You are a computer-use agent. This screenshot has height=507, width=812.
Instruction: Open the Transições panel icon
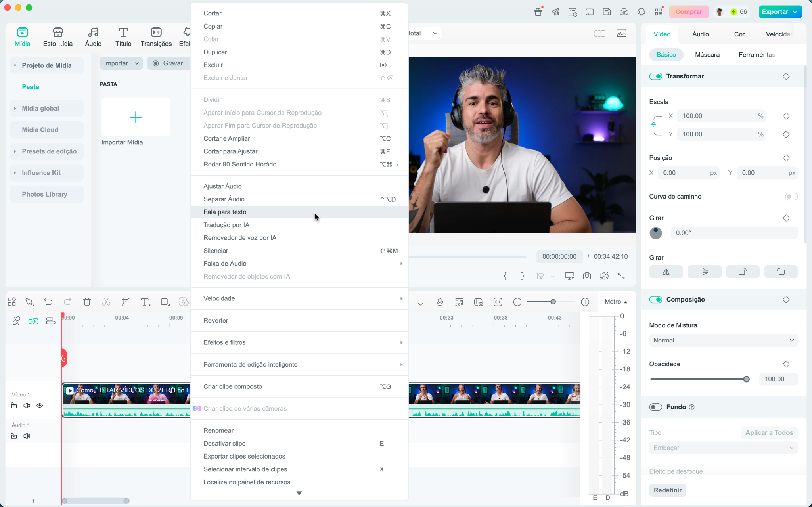[x=156, y=33]
